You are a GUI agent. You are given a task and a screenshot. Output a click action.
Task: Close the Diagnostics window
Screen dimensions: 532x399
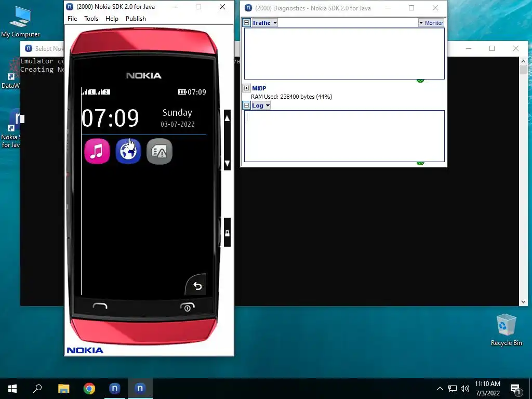click(435, 8)
